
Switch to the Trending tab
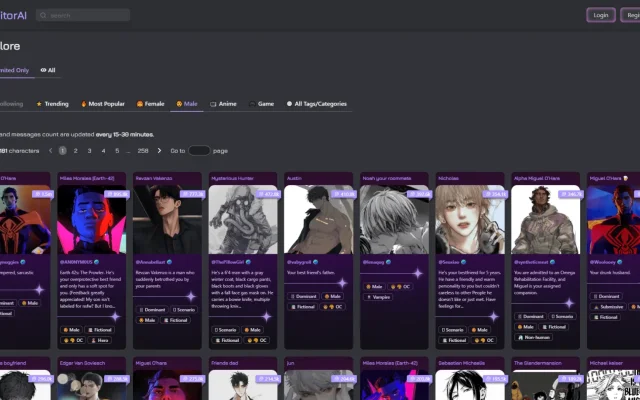(52, 104)
